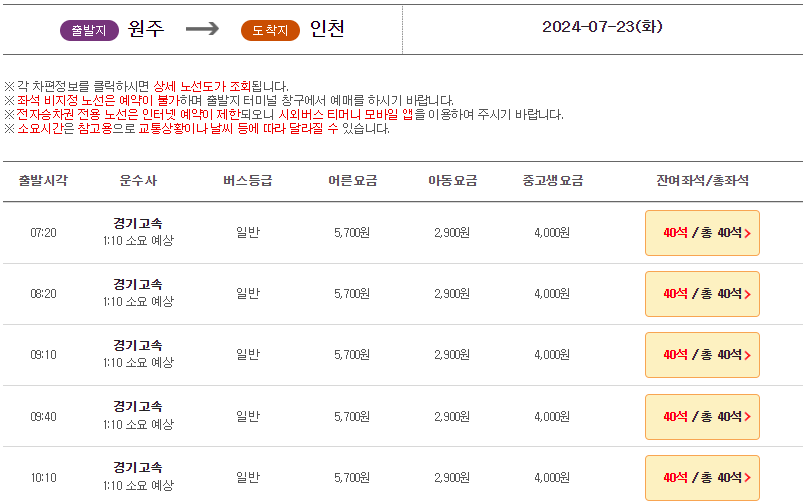The image size is (803, 504).
Task: Click 경기고속 operator in the 09:10 row
Action: [138, 345]
